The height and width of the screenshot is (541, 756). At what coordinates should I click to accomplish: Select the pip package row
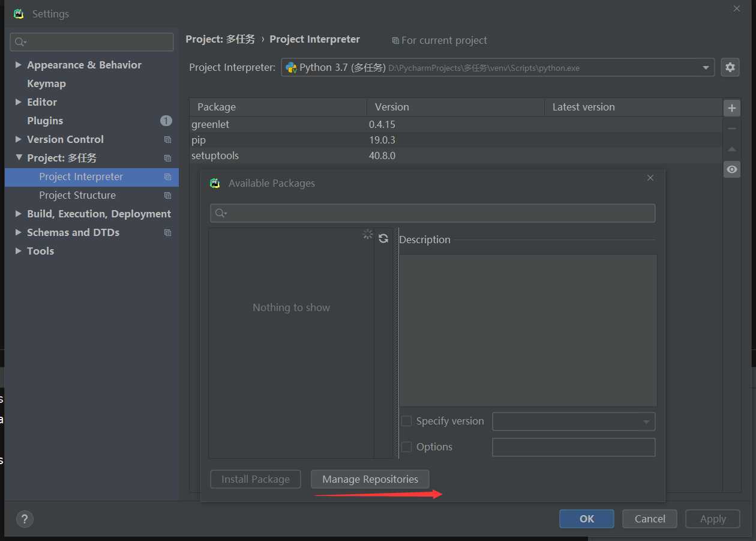[456, 140]
